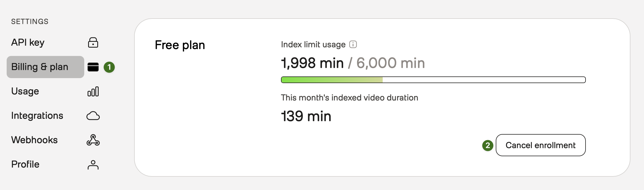Screen dimensions: 644x190
Task: Open the Webhooks settings section
Action: [x=34, y=140]
